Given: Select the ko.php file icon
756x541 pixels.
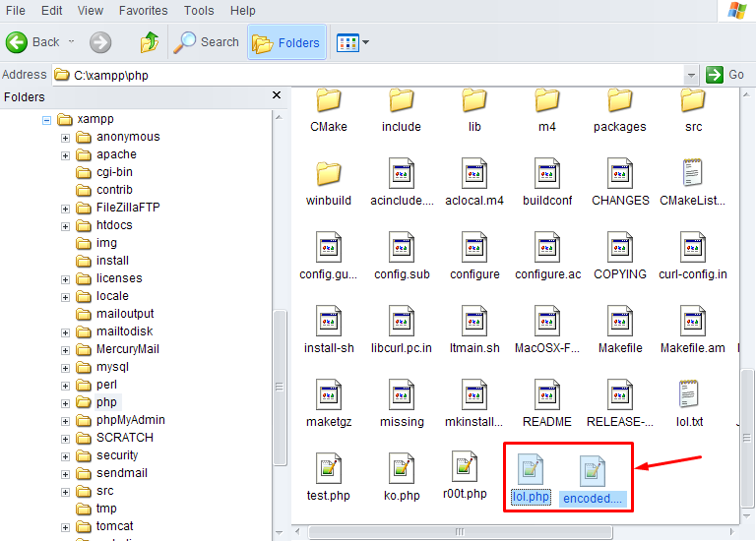Looking at the screenshot, I should click(402, 468).
